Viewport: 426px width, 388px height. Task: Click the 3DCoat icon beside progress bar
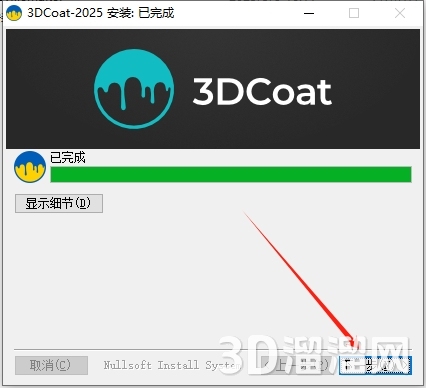(30, 167)
